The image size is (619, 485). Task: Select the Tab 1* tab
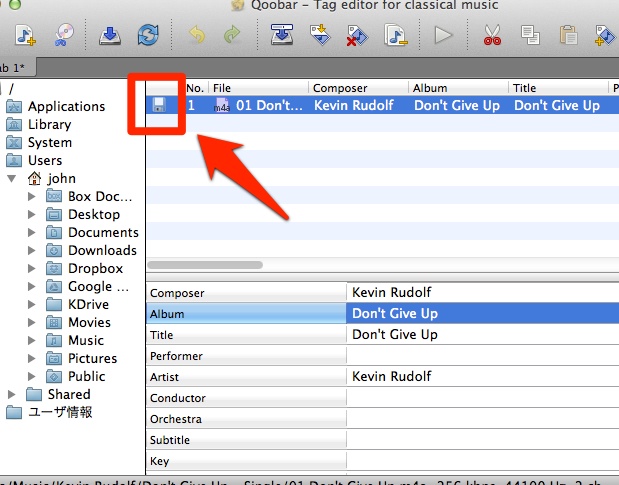click(16, 67)
